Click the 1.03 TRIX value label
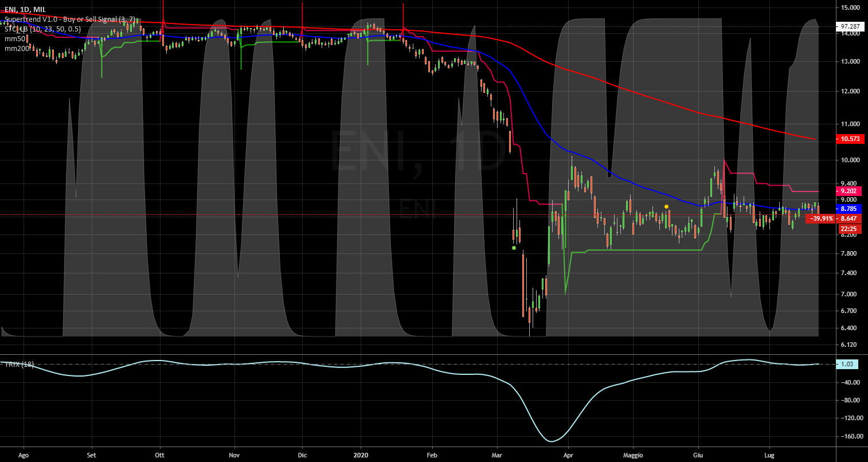 pos(849,364)
